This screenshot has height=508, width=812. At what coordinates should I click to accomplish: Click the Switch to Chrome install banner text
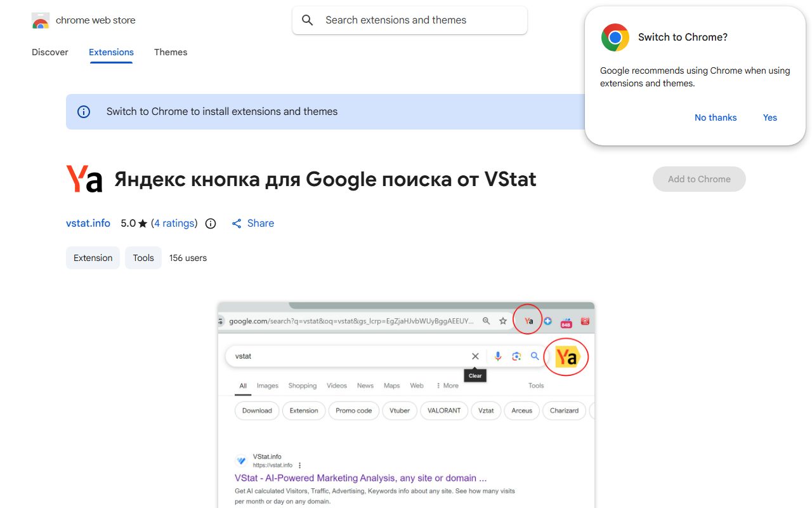point(222,112)
